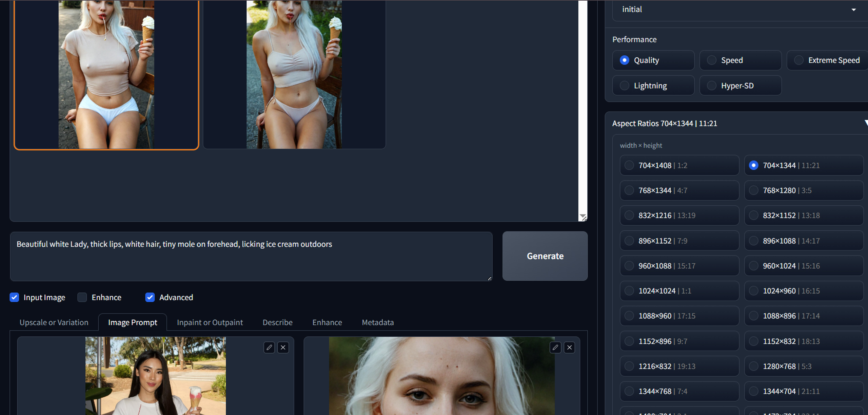The image size is (868, 415).
Task: Click the first image prompt reference photo
Action: [156, 376]
